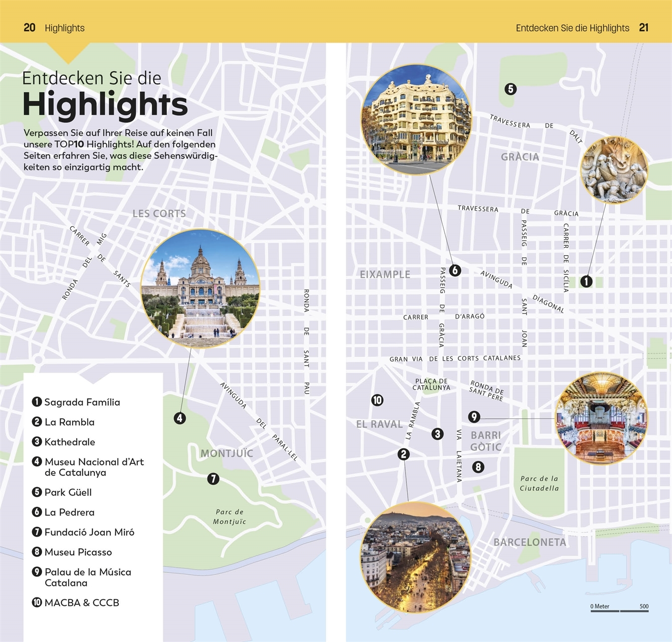This screenshot has height=642, width=672.
Task: Click the Sagrada Família sculpture photo
Action: click(x=614, y=170)
